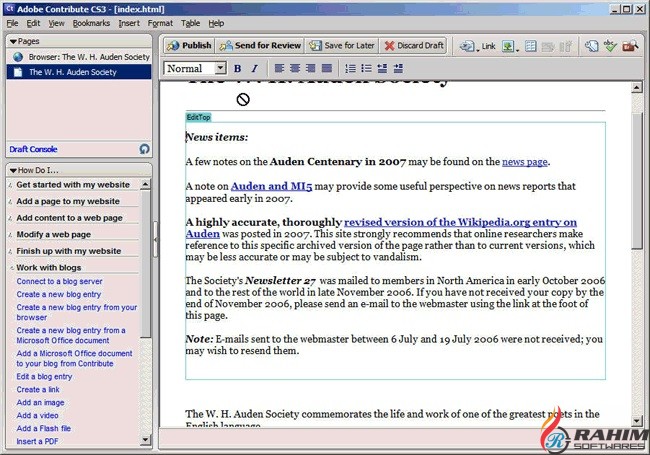
Task: Open the Insert Image dropdown
Action: (510, 46)
